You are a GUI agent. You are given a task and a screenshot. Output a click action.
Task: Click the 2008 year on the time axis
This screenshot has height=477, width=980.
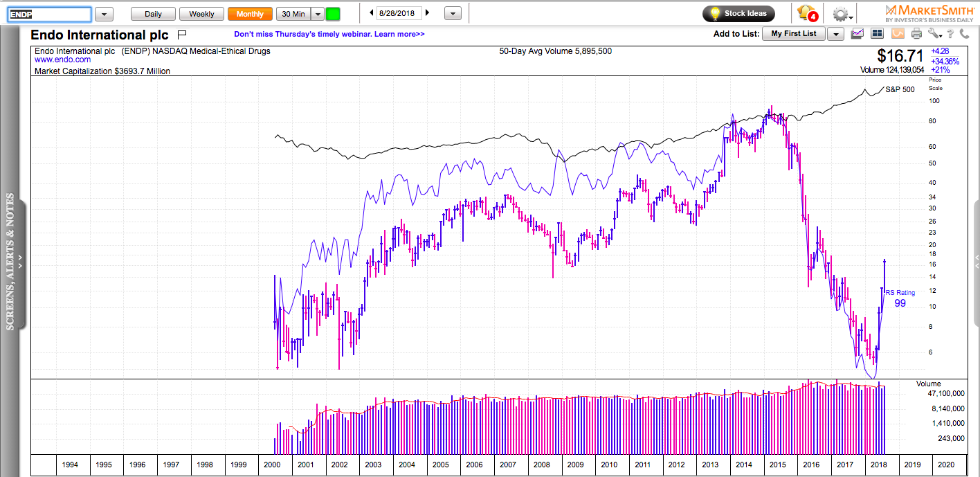542,465
